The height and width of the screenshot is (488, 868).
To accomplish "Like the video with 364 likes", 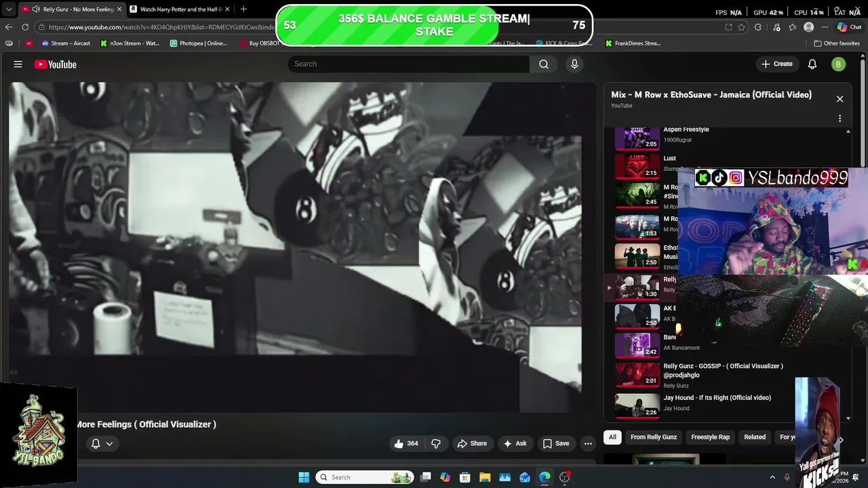I will coord(406,443).
